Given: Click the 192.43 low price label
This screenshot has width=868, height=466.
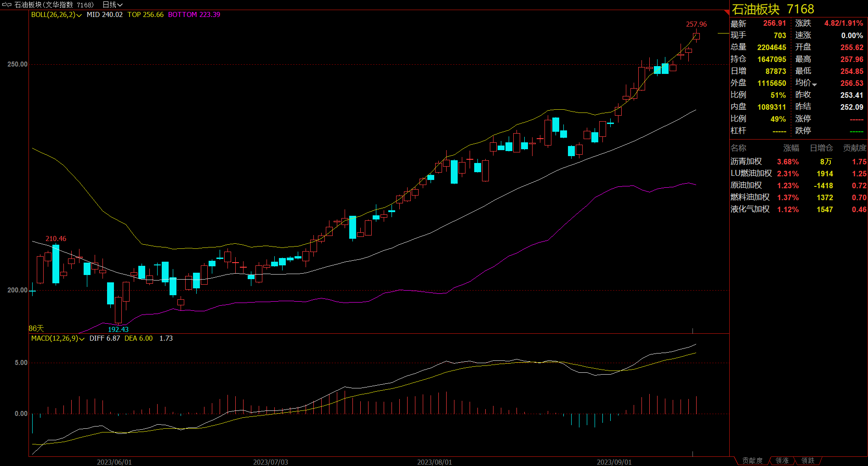Looking at the screenshot, I should tap(118, 329).
